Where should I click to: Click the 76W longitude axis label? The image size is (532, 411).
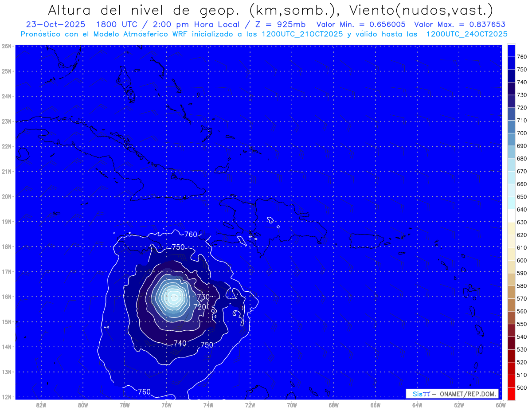166,405
